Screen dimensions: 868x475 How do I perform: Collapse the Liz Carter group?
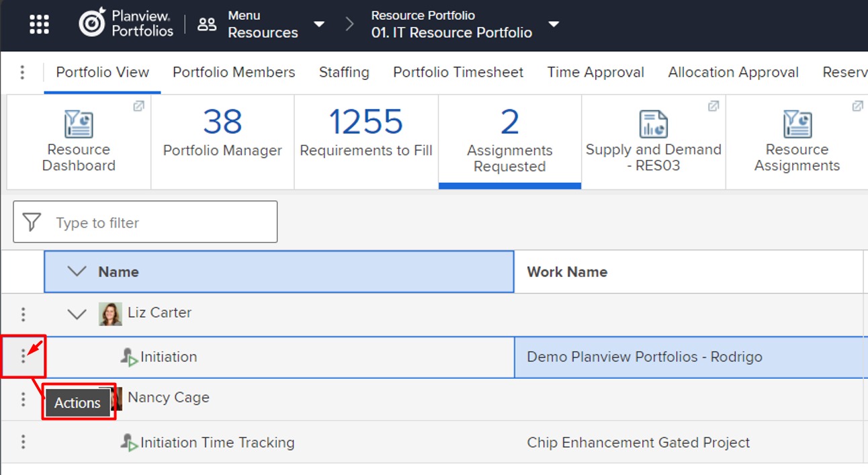pos(77,314)
